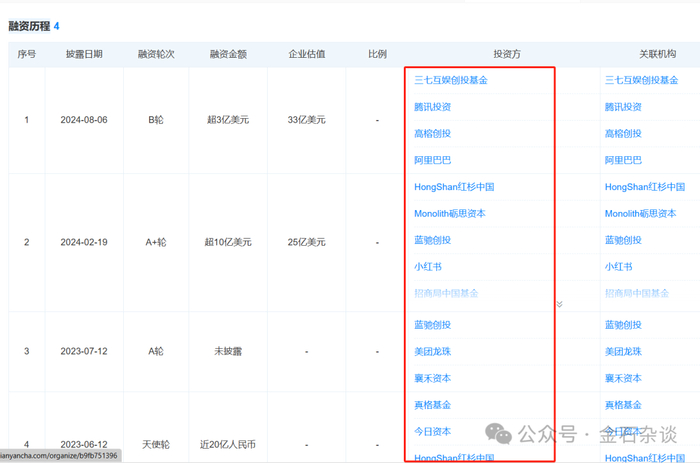The width and height of the screenshot is (700, 463).
Task: Select the 超3亿美元 amount cell
Action: pyautogui.click(x=228, y=120)
